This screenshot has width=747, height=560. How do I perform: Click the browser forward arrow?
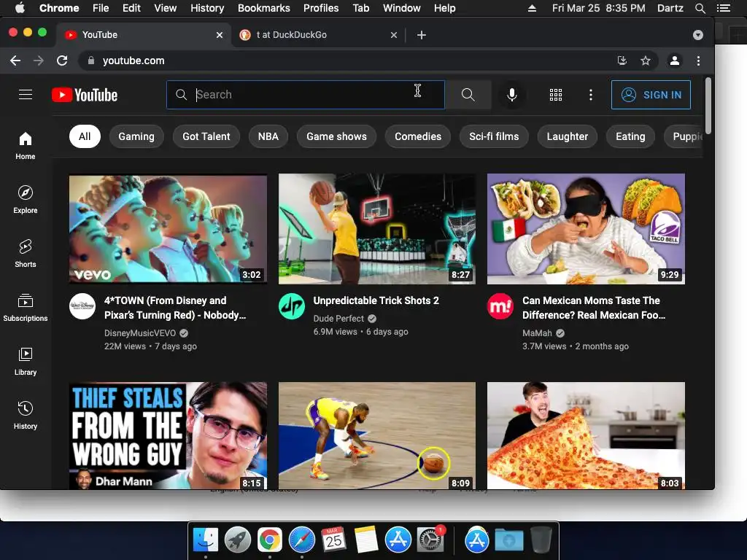pyautogui.click(x=39, y=61)
